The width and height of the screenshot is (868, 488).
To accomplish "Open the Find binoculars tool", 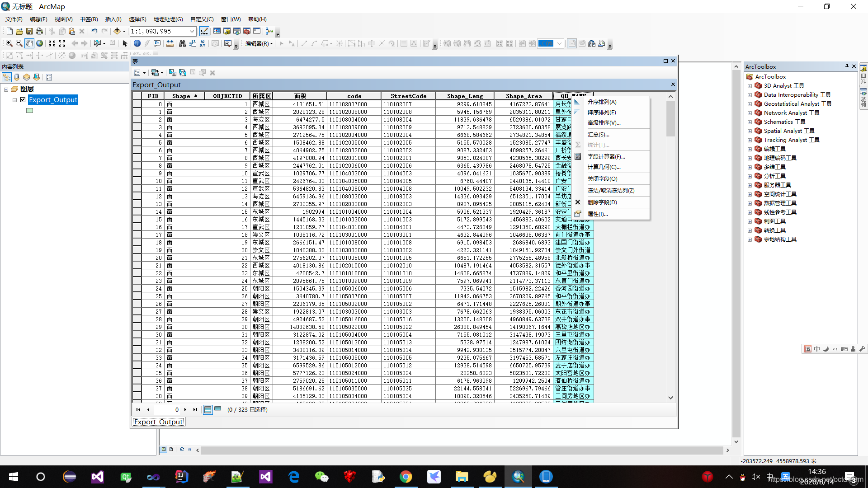I will [x=182, y=43].
